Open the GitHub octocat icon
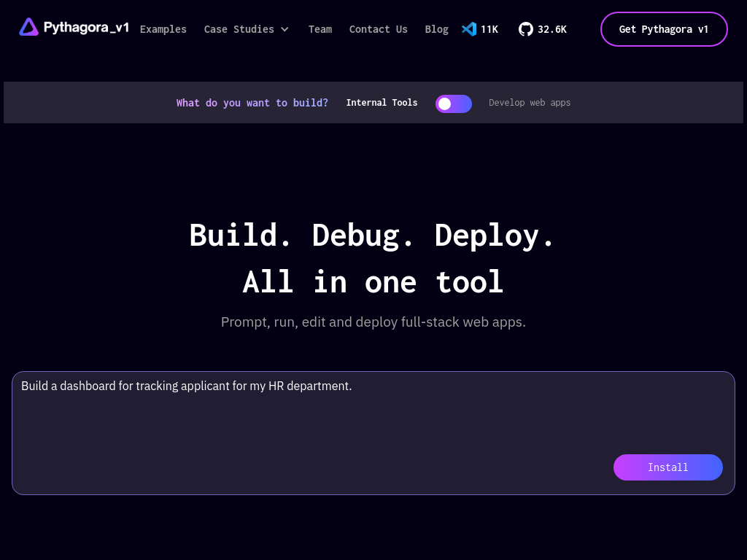 pyautogui.click(x=525, y=29)
